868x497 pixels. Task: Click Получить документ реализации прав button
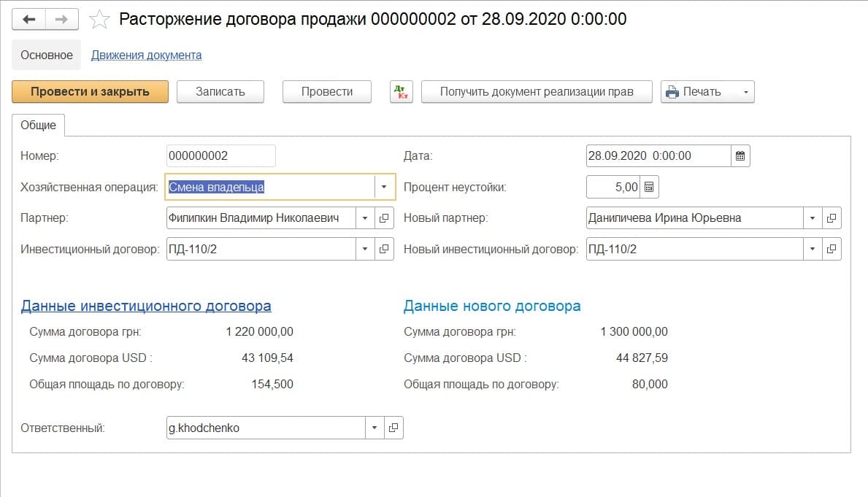[x=536, y=92]
